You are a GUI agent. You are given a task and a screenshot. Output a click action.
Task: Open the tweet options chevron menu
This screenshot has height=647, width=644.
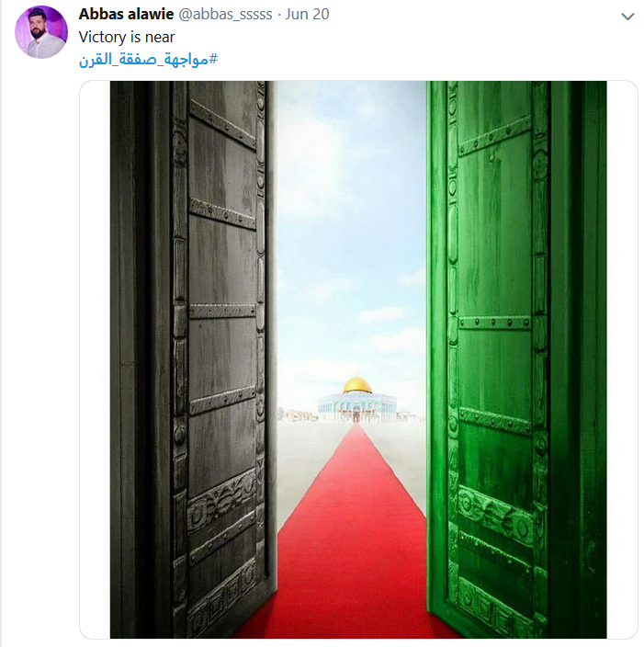(x=627, y=17)
